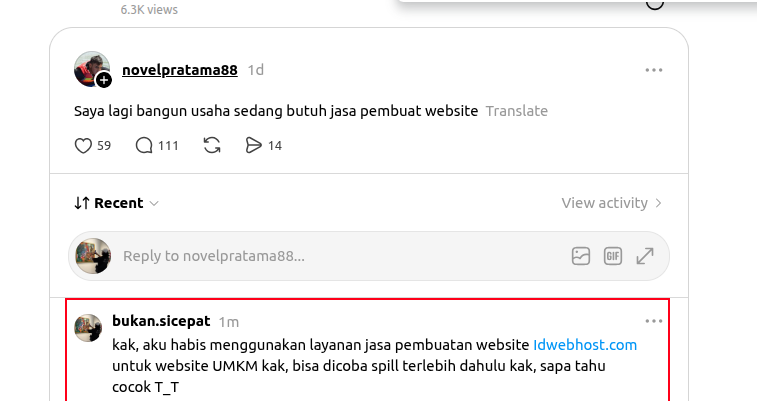Open the Recent sort dropdown

(116, 203)
